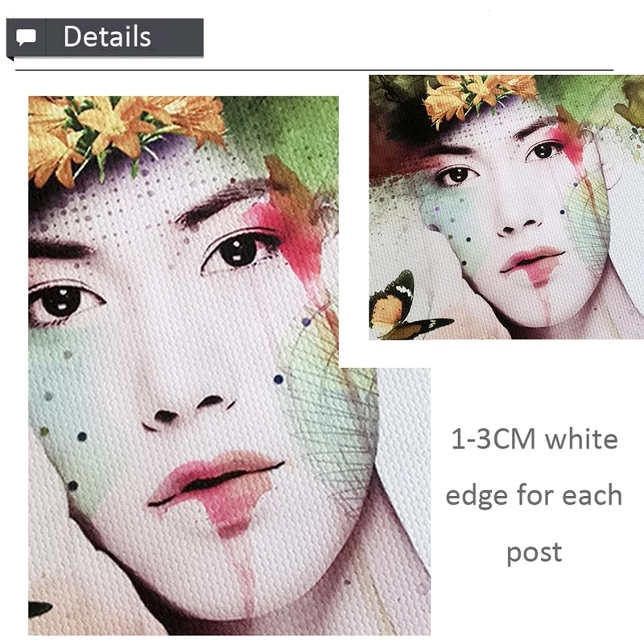Click the nose in the large close-up

tap(189, 411)
